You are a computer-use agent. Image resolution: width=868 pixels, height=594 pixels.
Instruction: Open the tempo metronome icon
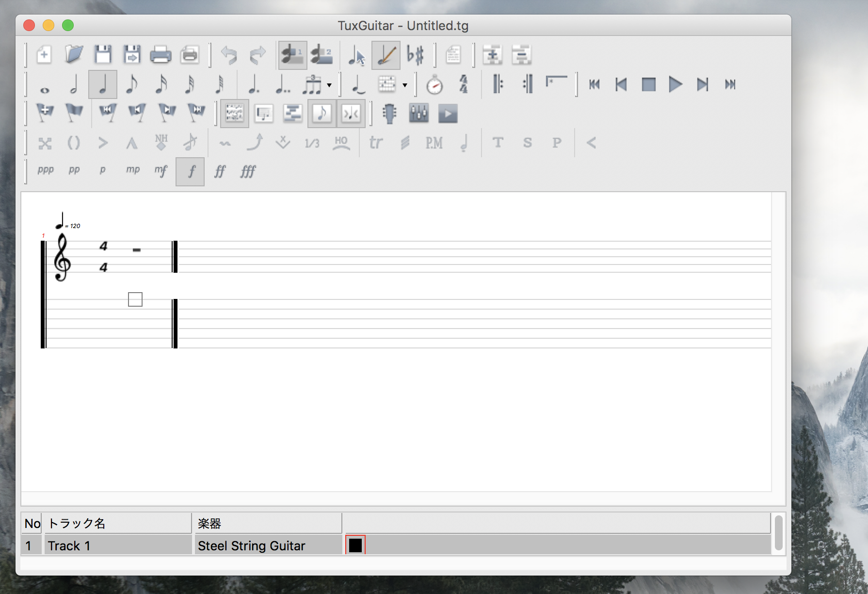(x=434, y=84)
